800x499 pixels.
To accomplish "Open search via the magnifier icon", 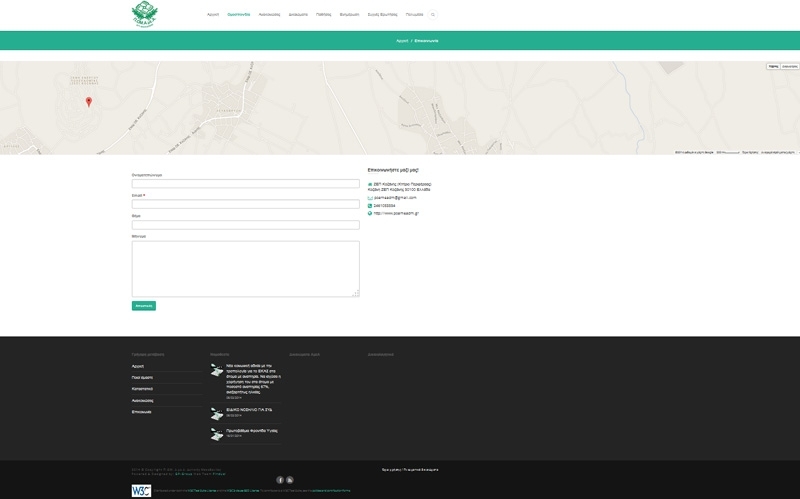I will [433, 15].
